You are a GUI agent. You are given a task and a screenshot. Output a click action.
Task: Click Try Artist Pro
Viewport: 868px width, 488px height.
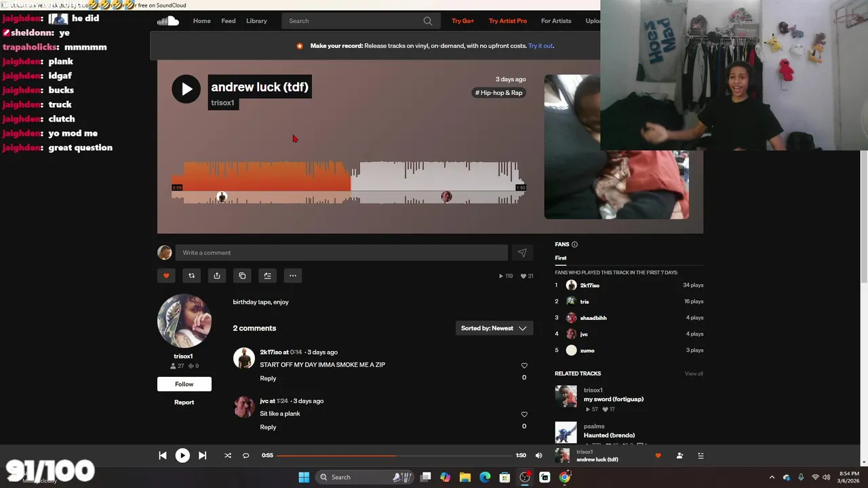[x=508, y=21]
